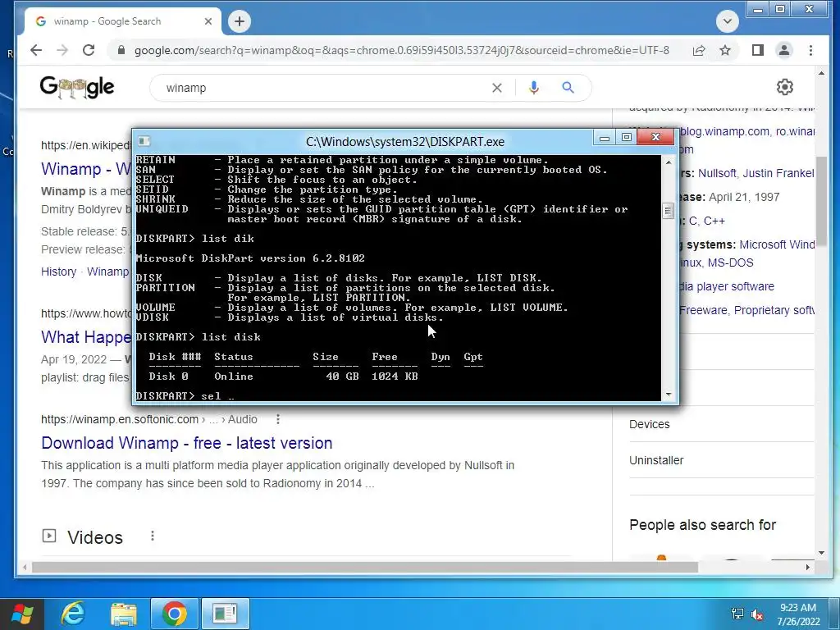
Task: Open the DISKPART window system menu icon
Action: [144, 141]
